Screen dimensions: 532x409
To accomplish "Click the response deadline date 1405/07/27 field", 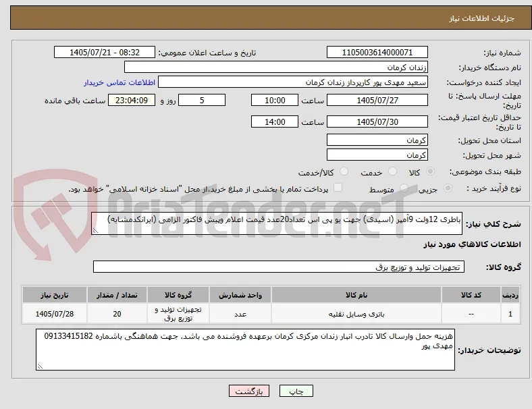I will [377, 100].
